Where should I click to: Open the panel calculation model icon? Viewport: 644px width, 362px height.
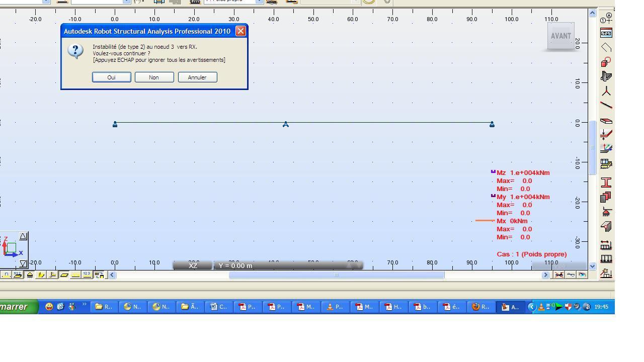pos(606,149)
